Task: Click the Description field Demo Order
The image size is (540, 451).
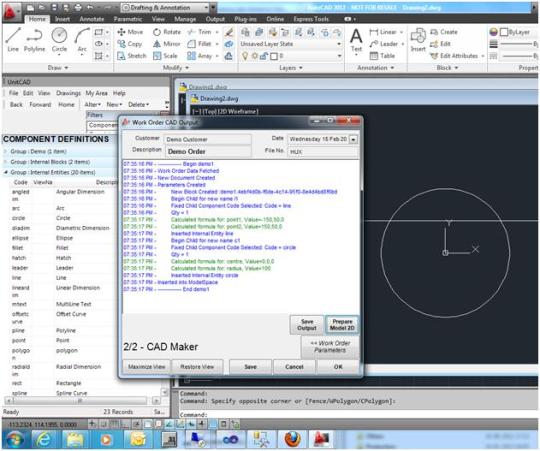Action: pyautogui.click(x=208, y=151)
